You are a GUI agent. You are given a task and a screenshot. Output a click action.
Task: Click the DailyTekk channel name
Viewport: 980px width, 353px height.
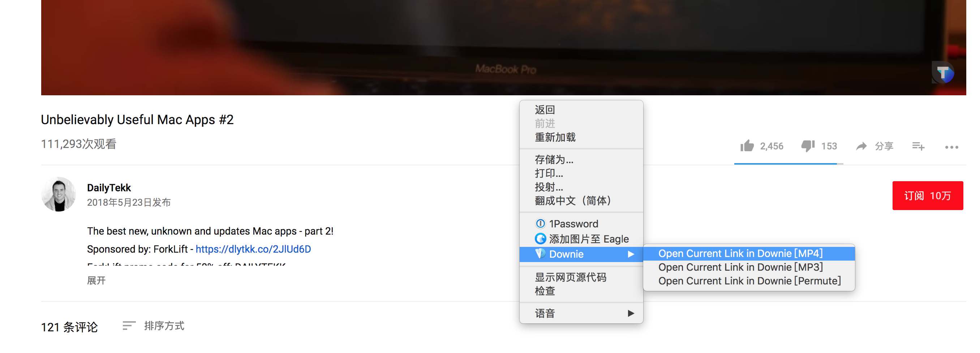point(109,188)
